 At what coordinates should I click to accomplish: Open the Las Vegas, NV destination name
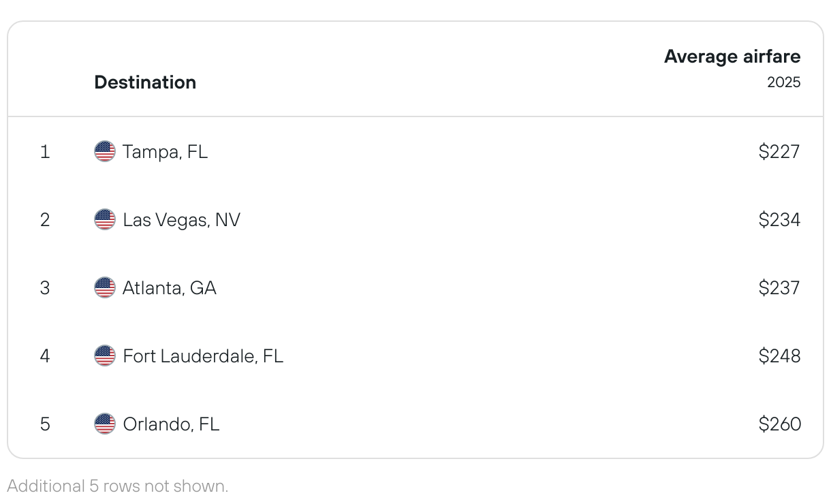[181, 220]
